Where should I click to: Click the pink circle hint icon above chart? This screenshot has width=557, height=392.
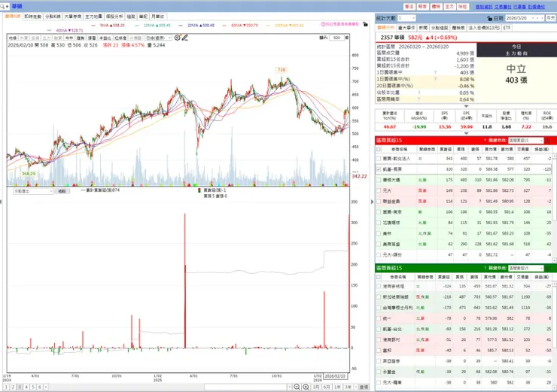[x=323, y=24]
